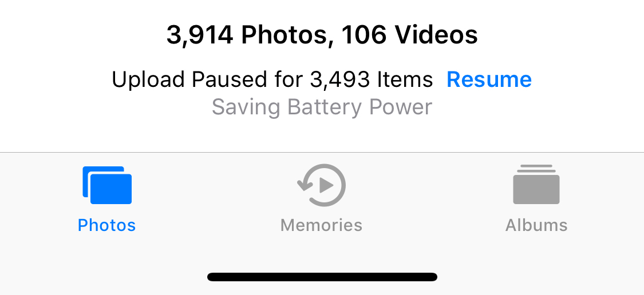This screenshot has width=644, height=295.
Task: Tap the blue Photos stacked-rectangles icon
Action: click(107, 185)
